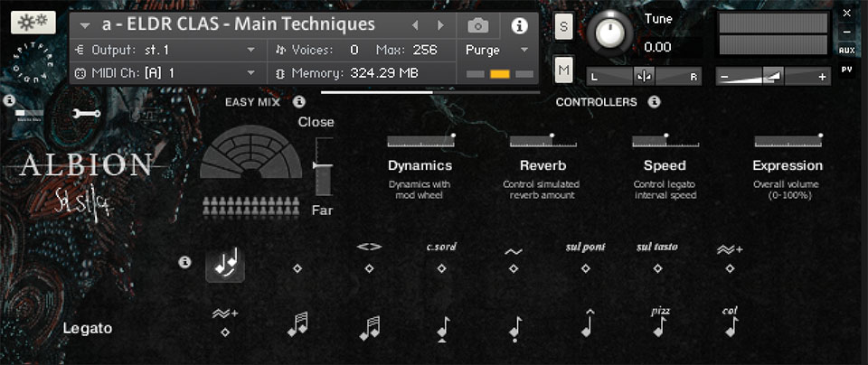This screenshot has width=868, height=365.
Task: Click the Reverb controller slider
Action: [543, 141]
